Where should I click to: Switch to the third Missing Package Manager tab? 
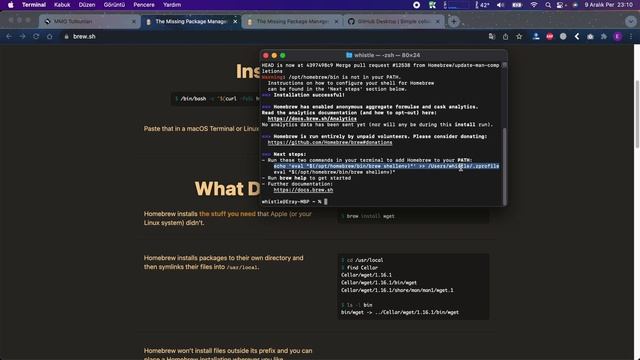(293, 21)
